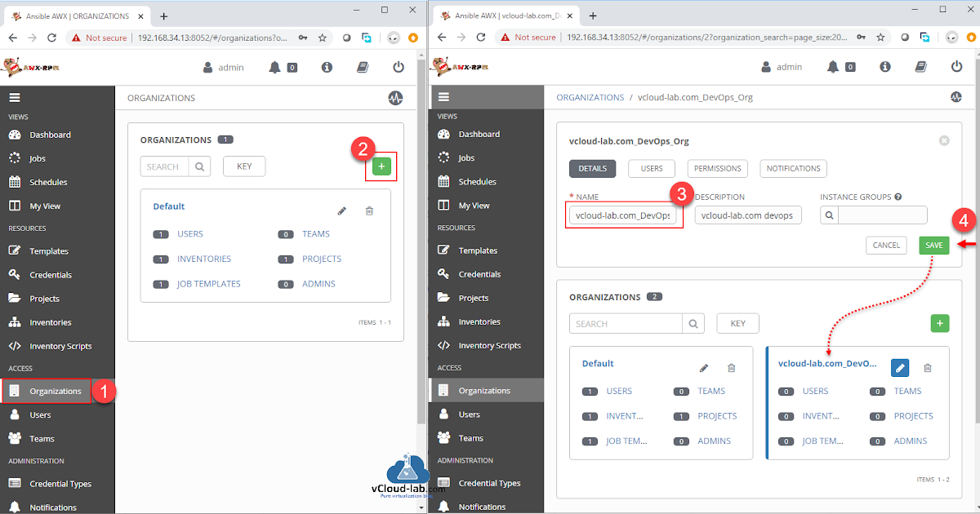
Task: Click instance groups lookup magnifier icon
Action: [x=829, y=215]
